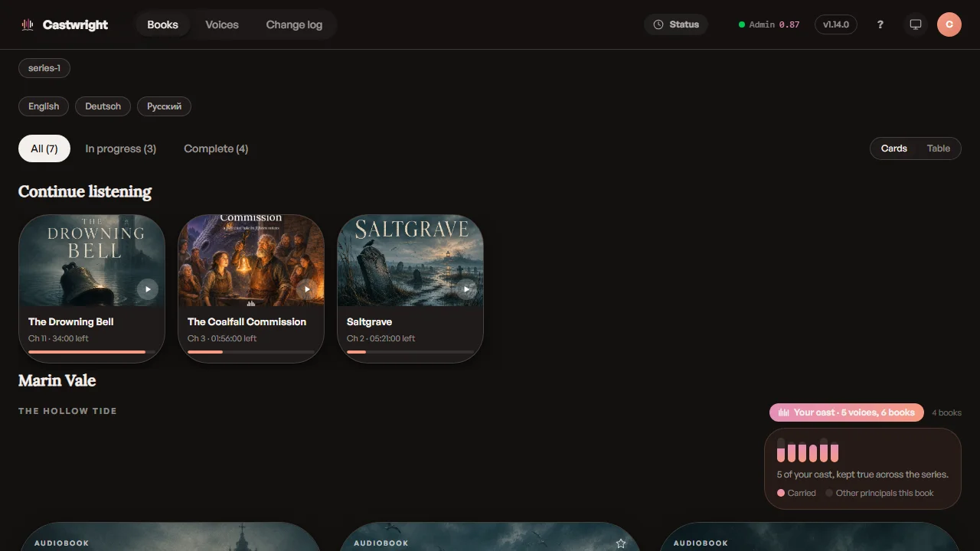Filter books by Русский language
This screenshot has height=551, width=980.
tap(164, 106)
